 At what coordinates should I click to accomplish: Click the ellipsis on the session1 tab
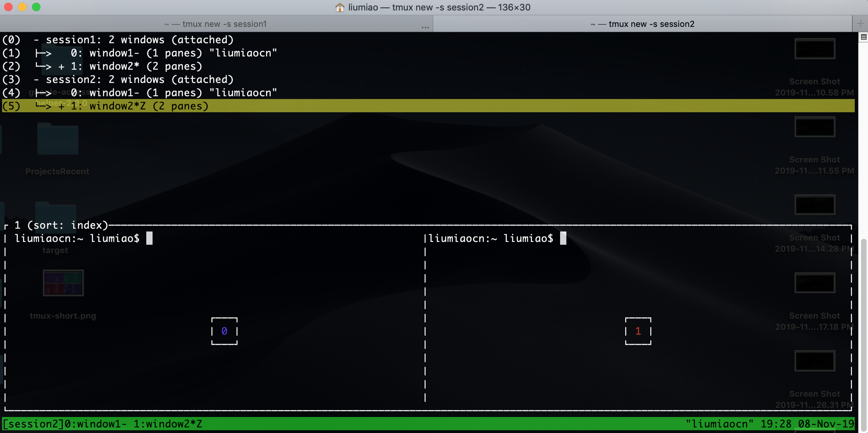(425, 27)
